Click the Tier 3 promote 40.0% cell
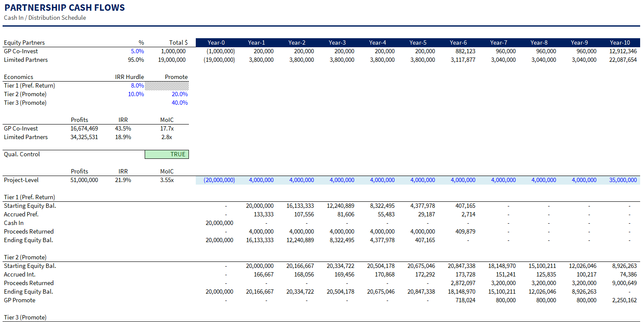The height and width of the screenshot is (322, 644). (x=179, y=103)
